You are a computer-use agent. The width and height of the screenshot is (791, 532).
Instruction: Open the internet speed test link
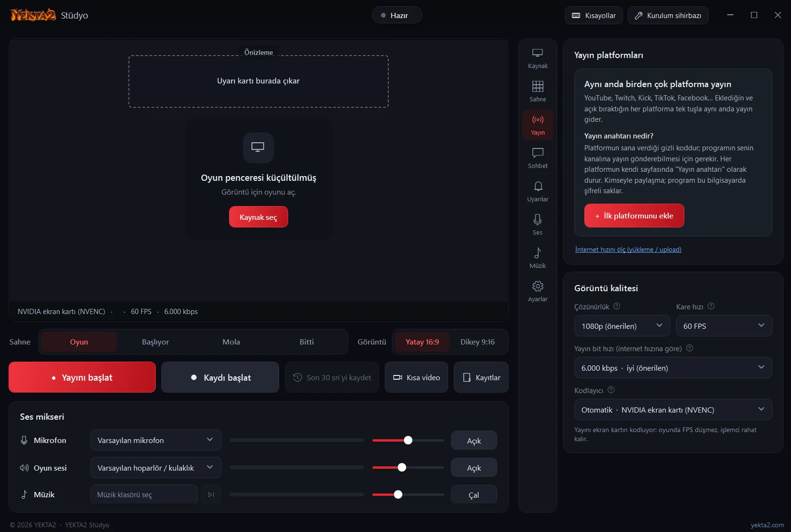(628, 249)
